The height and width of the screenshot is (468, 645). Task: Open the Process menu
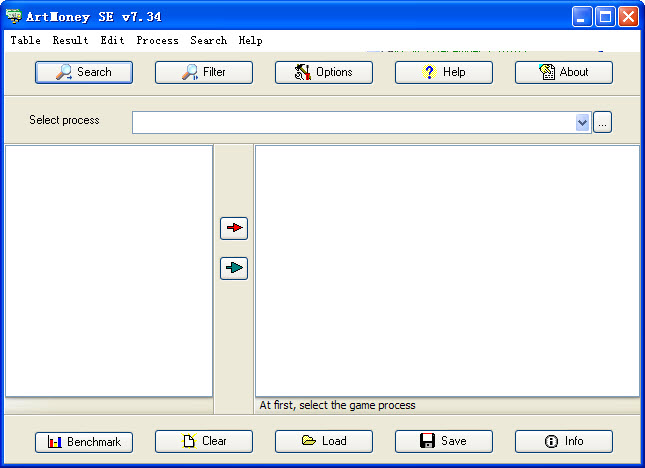click(x=157, y=41)
